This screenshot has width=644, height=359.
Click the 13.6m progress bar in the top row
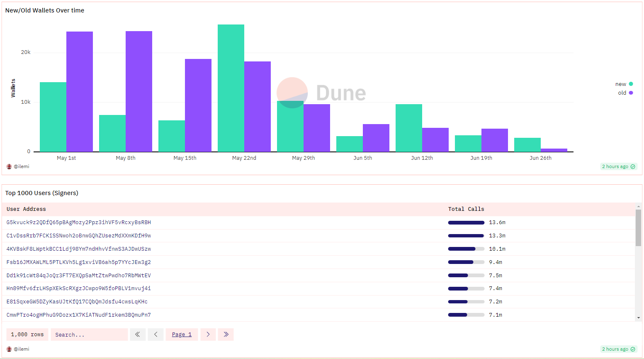[x=466, y=222]
